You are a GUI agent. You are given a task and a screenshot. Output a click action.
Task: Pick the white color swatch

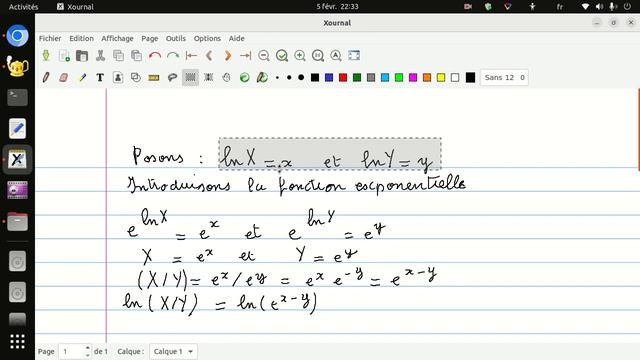pyautogui.click(x=455, y=78)
